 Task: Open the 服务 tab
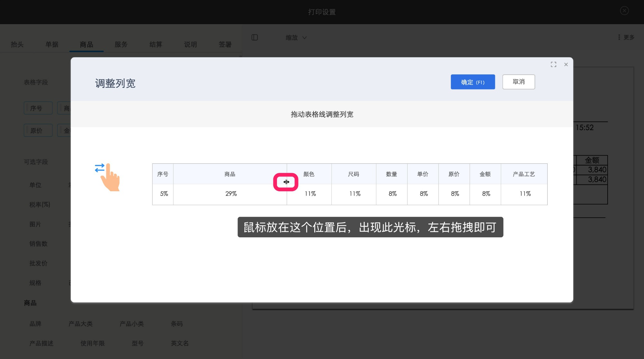tap(121, 44)
